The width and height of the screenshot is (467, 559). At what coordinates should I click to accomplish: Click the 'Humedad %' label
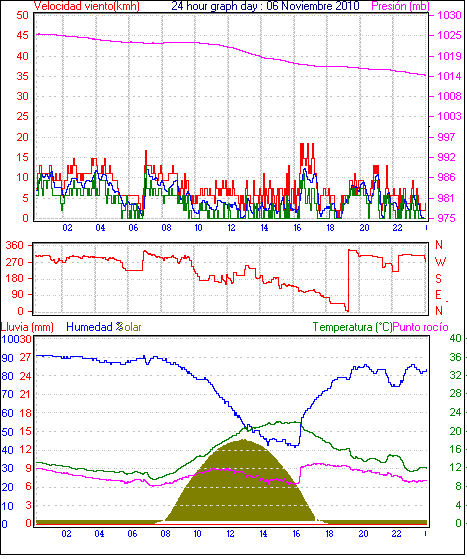point(94,327)
